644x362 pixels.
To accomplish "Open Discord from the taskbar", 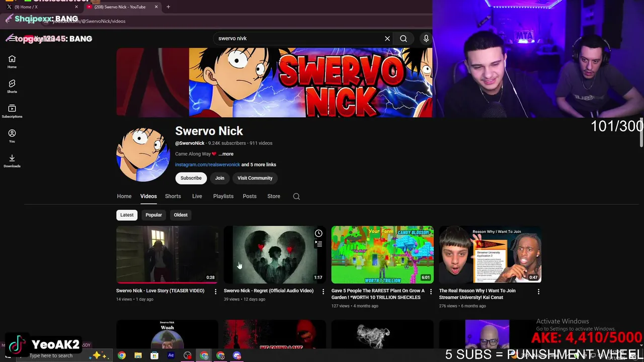I will 237,355.
